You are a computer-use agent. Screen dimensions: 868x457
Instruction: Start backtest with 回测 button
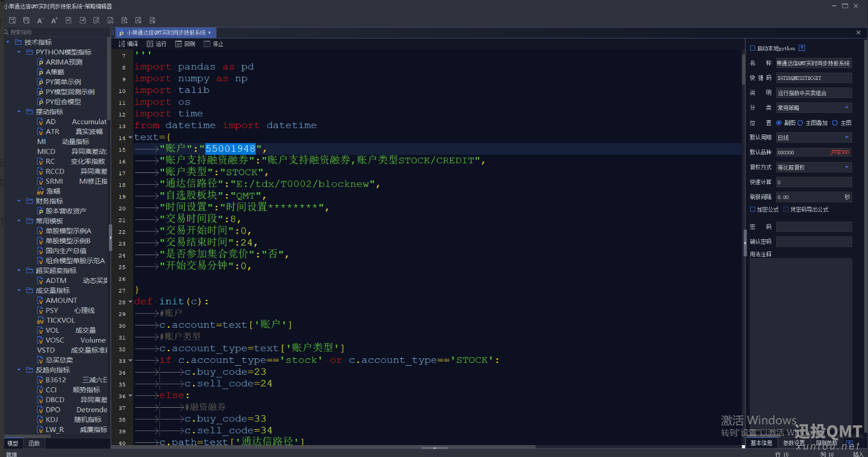(185, 44)
